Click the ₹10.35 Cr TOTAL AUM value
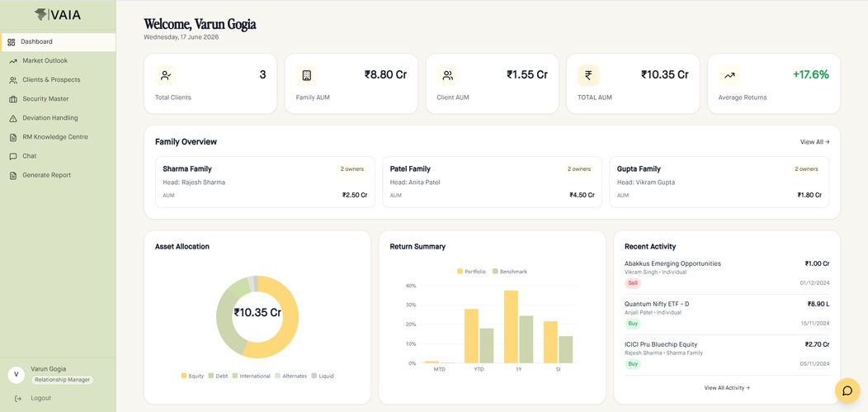This screenshot has height=412, width=868. click(x=665, y=75)
